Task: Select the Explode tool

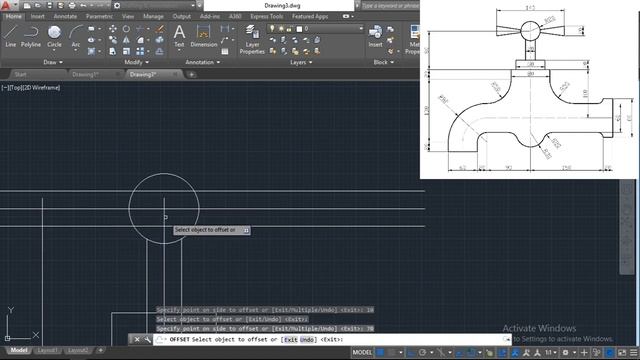Action: pos(160,40)
